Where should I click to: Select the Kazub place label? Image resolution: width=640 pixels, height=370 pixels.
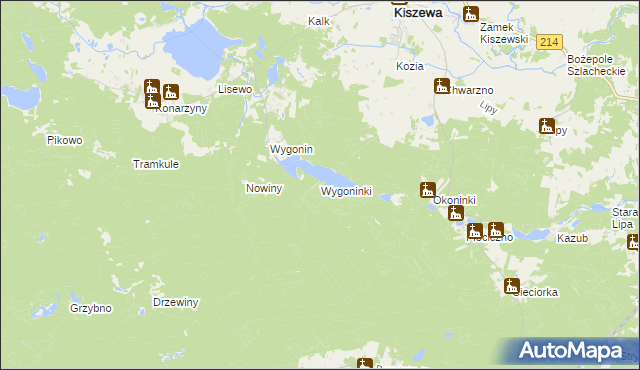[x=572, y=238]
